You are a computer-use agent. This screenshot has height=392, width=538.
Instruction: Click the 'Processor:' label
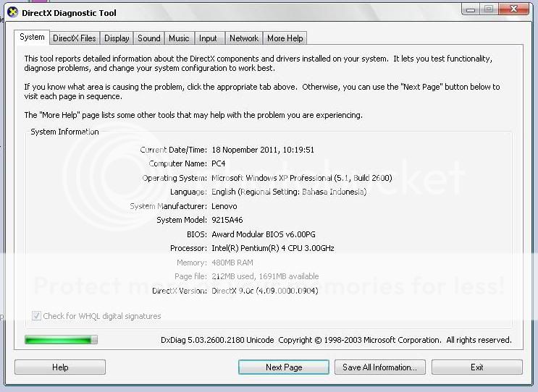pyautogui.click(x=188, y=248)
